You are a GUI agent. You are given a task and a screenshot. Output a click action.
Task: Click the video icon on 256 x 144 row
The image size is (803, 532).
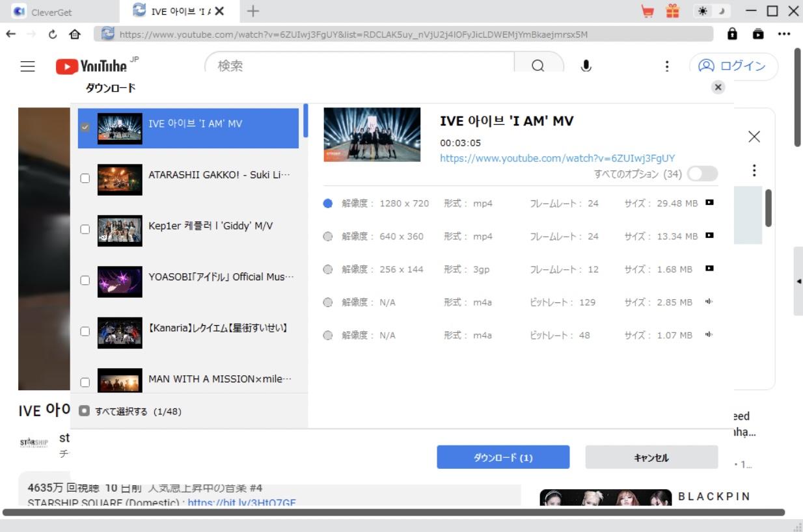point(709,269)
